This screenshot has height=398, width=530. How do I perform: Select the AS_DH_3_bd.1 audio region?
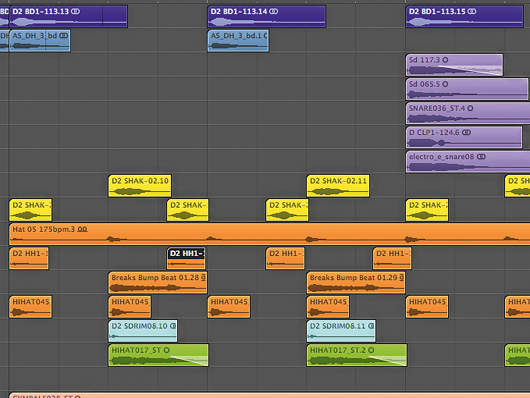point(238,41)
